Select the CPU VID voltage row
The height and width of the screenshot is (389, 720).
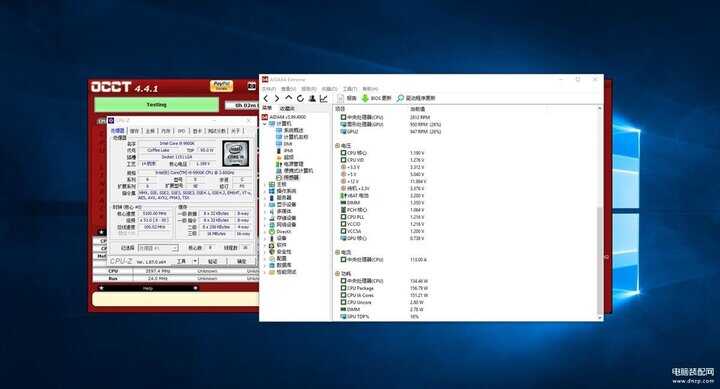pos(383,160)
